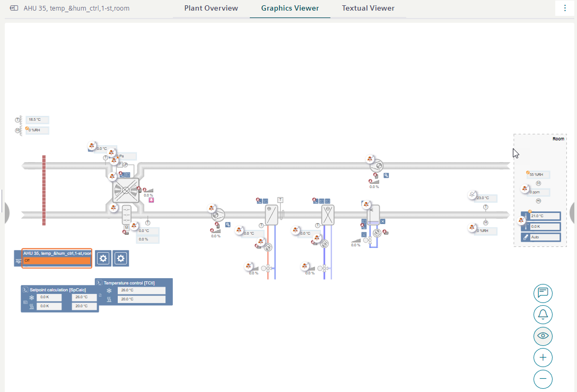
Task: Select the Graphics Viewer tab
Action: click(290, 8)
